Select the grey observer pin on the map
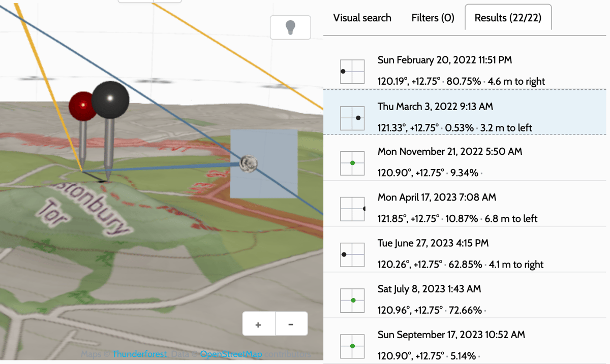This screenshot has width=610, height=364. click(x=111, y=100)
